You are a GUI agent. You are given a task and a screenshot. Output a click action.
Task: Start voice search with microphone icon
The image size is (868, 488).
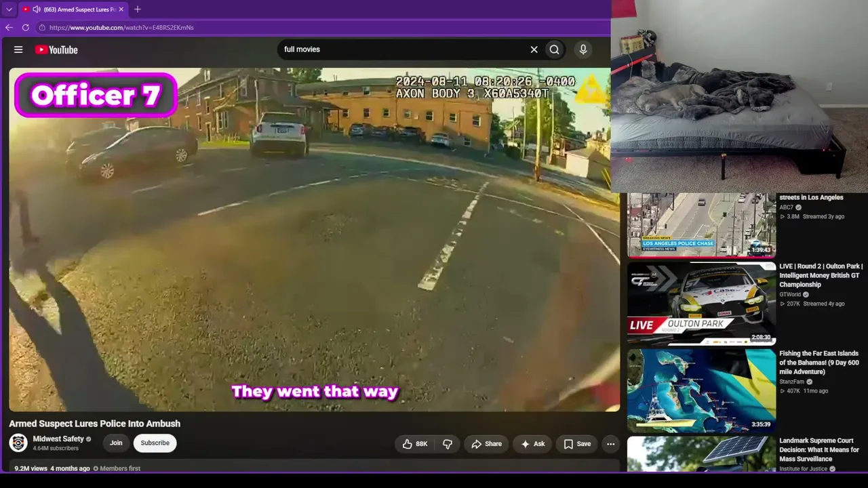(x=583, y=49)
